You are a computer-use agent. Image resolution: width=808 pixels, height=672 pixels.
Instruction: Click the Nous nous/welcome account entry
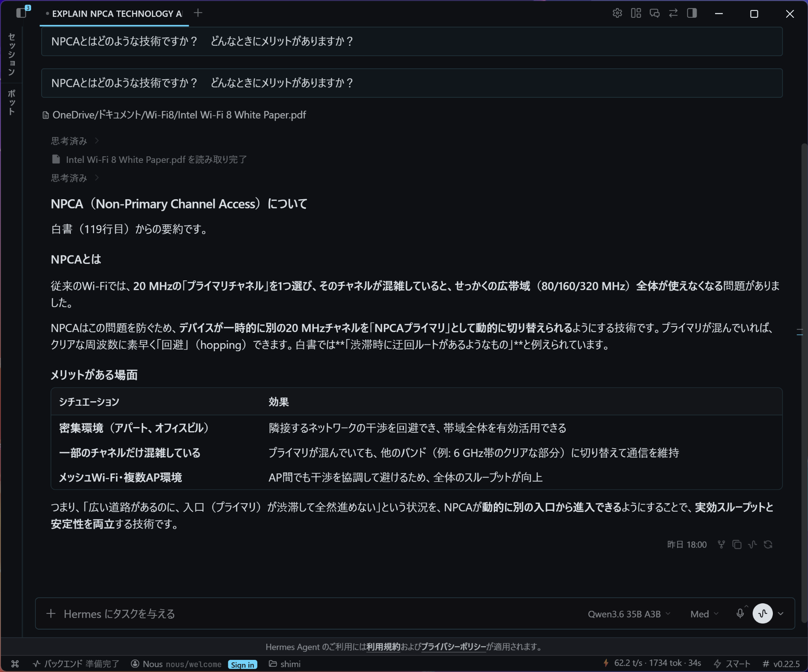tap(176, 664)
